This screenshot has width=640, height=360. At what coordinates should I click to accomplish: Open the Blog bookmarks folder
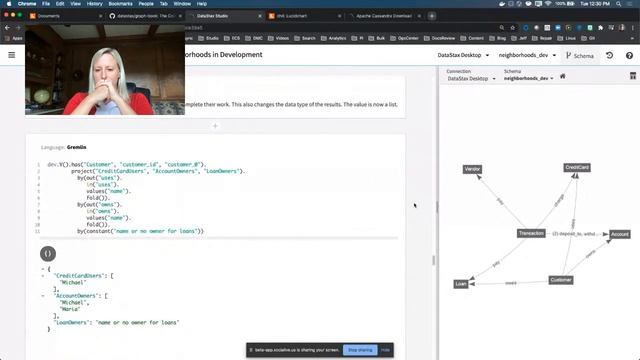coord(498,38)
